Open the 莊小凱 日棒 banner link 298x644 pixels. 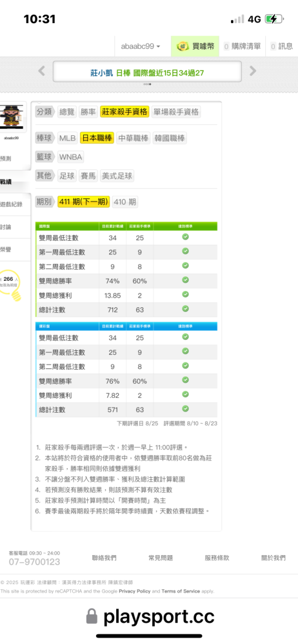147,73
